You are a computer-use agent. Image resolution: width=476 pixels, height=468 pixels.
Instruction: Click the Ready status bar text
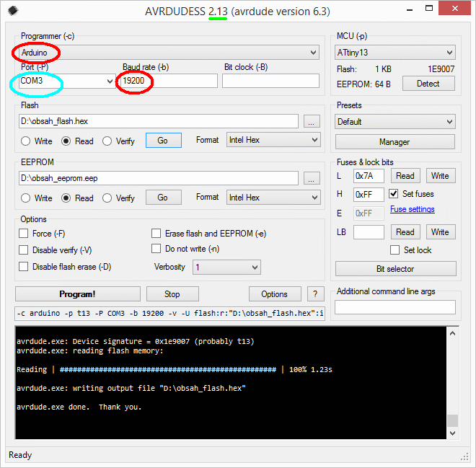(x=20, y=455)
